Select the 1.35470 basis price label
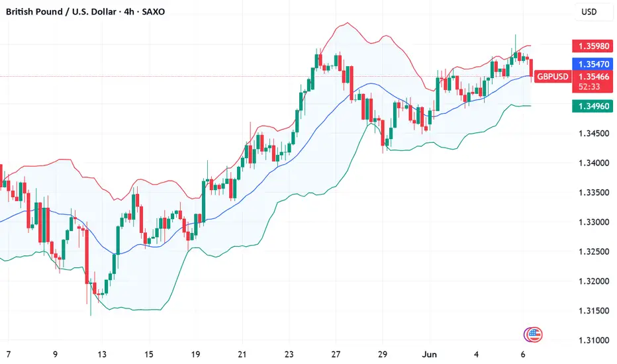 click(593, 64)
